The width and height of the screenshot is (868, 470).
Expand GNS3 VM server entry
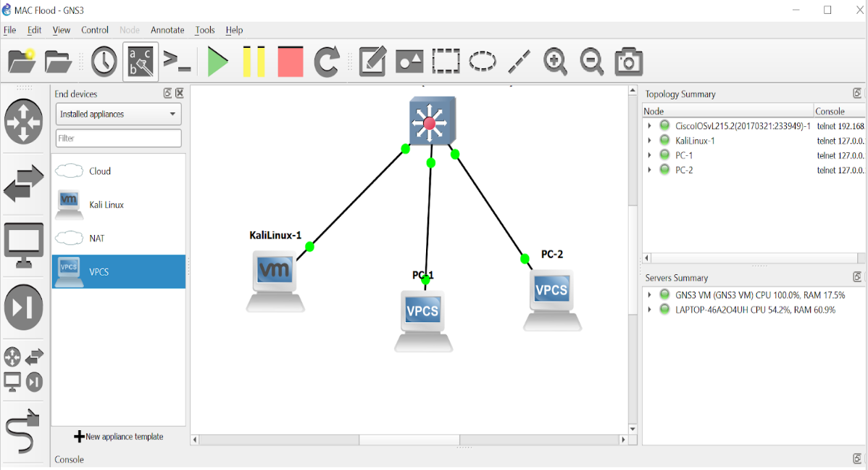pyautogui.click(x=649, y=295)
